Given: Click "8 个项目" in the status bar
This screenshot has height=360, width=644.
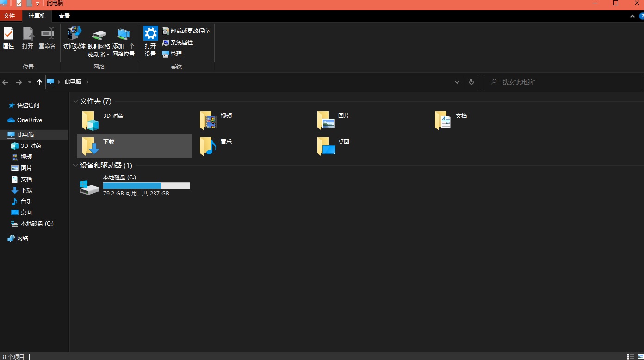Looking at the screenshot, I should tap(14, 357).
